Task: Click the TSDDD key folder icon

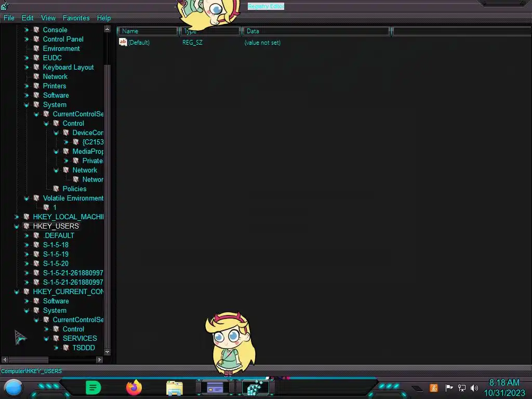Action: point(66,348)
